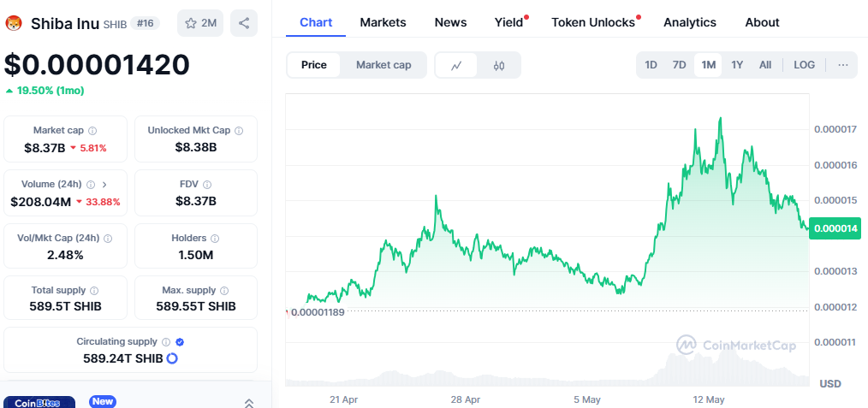Switch to candlestick chart view
This screenshot has height=408, width=868.
pyautogui.click(x=499, y=65)
